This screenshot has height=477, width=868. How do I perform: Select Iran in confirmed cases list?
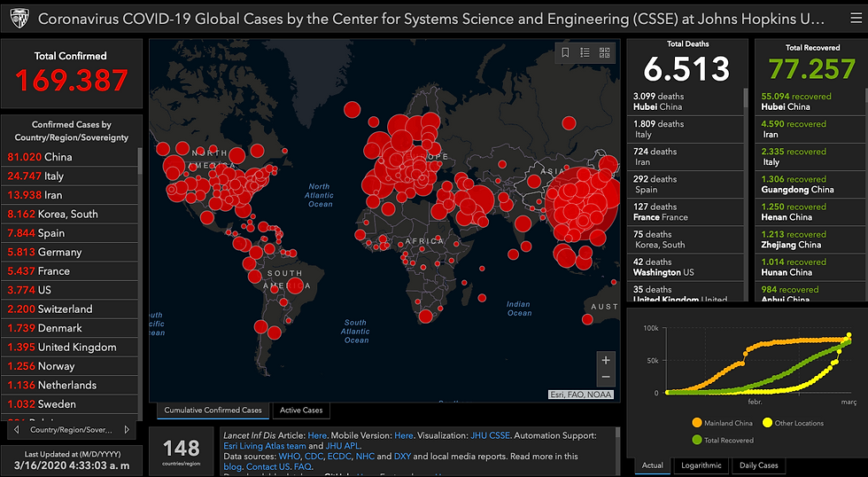point(69,195)
